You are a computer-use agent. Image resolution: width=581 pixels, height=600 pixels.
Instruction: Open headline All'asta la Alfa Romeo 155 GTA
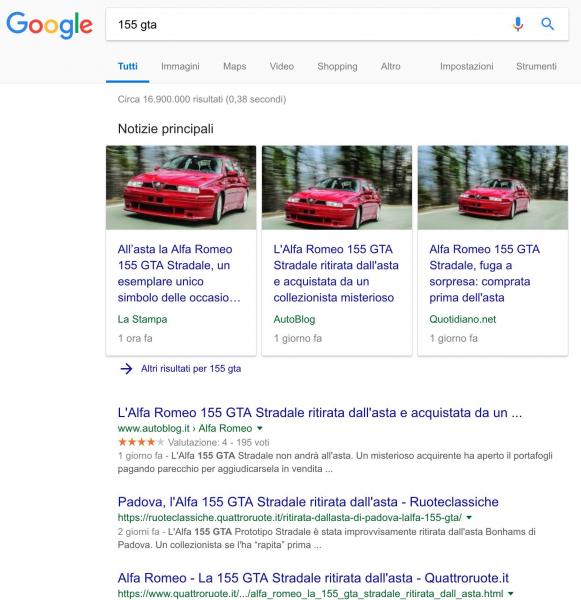pos(179,273)
